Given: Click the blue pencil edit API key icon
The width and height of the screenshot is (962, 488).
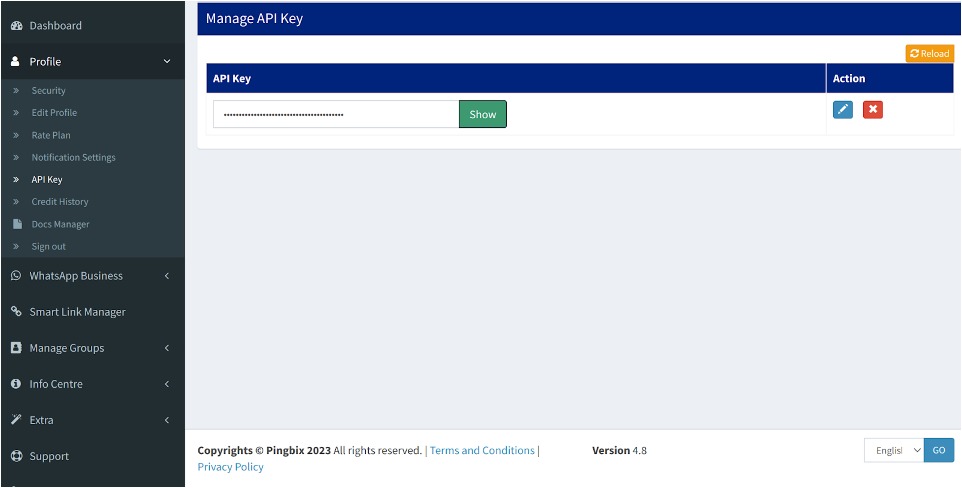Looking at the screenshot, I should pyautogui.click(x=843, y=109).
